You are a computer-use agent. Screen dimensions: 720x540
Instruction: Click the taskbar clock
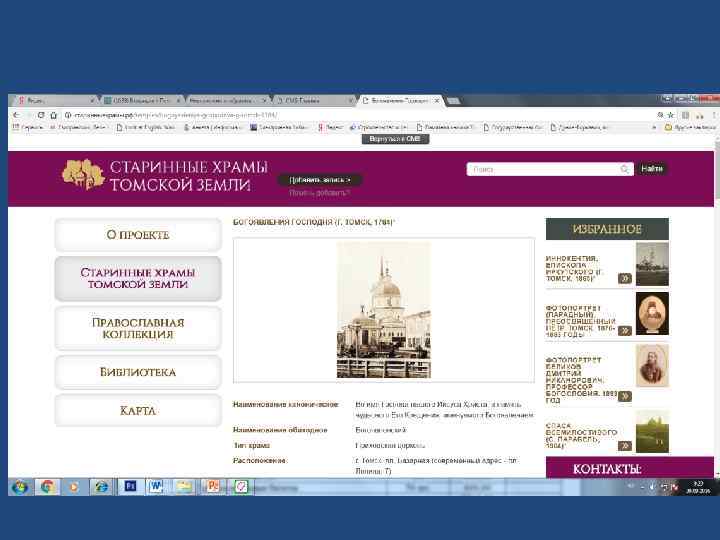click(x=698, y=487)
